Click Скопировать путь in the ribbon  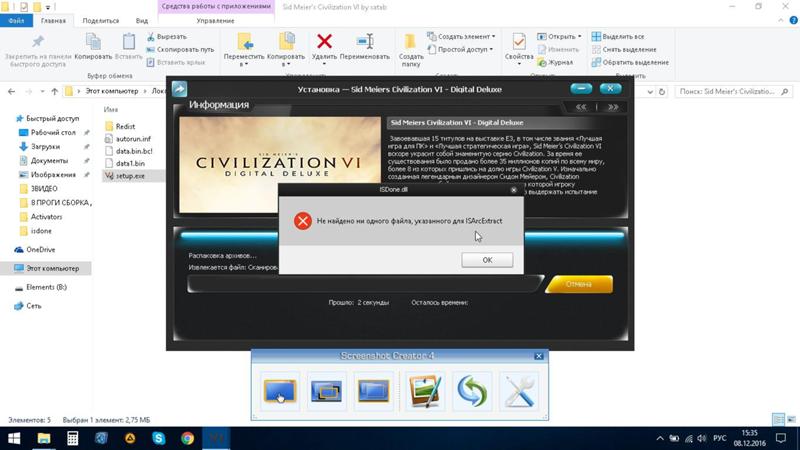(x=180, y=49)
